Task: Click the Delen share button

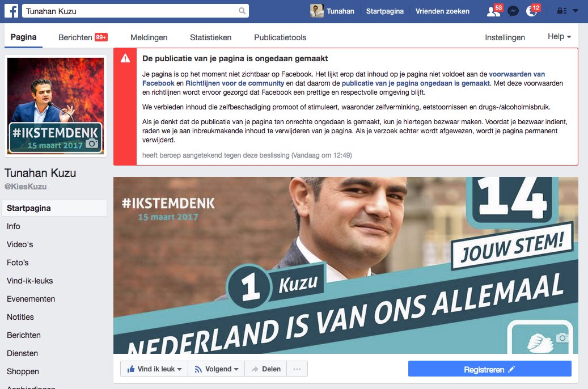Action: point(266,369)
